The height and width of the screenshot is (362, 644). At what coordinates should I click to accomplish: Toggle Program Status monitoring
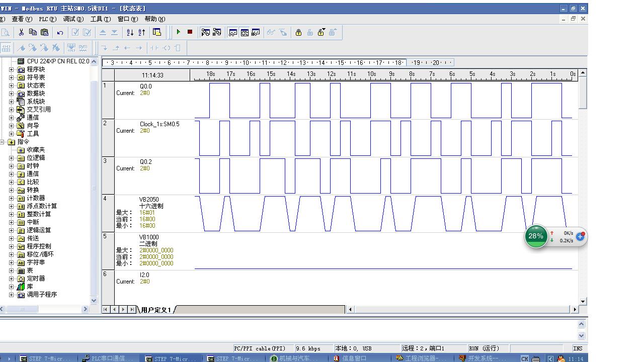point(205,32)
